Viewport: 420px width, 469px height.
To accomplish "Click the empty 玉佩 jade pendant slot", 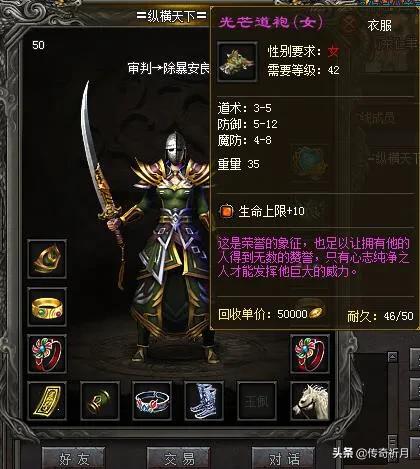I will (x=257, y=401).
